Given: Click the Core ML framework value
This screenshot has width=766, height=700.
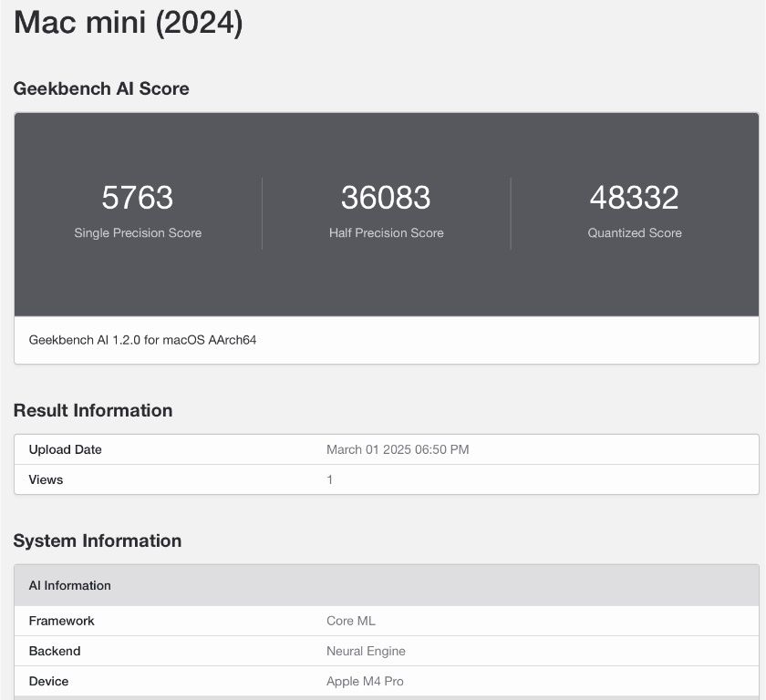Looking at the screenshot, I should 351,621.
